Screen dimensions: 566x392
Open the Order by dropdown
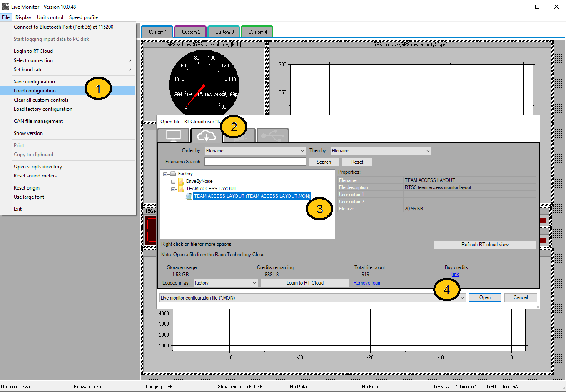tap(255, 151)
